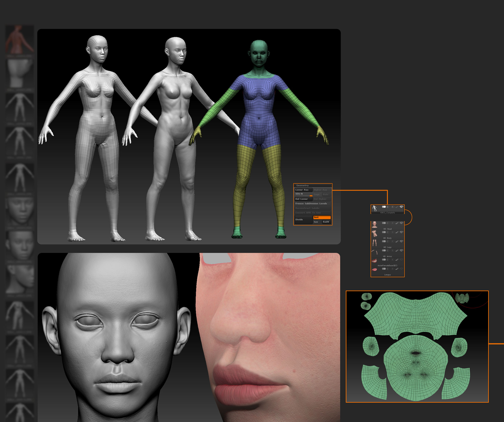The height and width of the screenshot is (422, 504).
Task: Hide the HD Body subtool
Action: pos(402,232)
